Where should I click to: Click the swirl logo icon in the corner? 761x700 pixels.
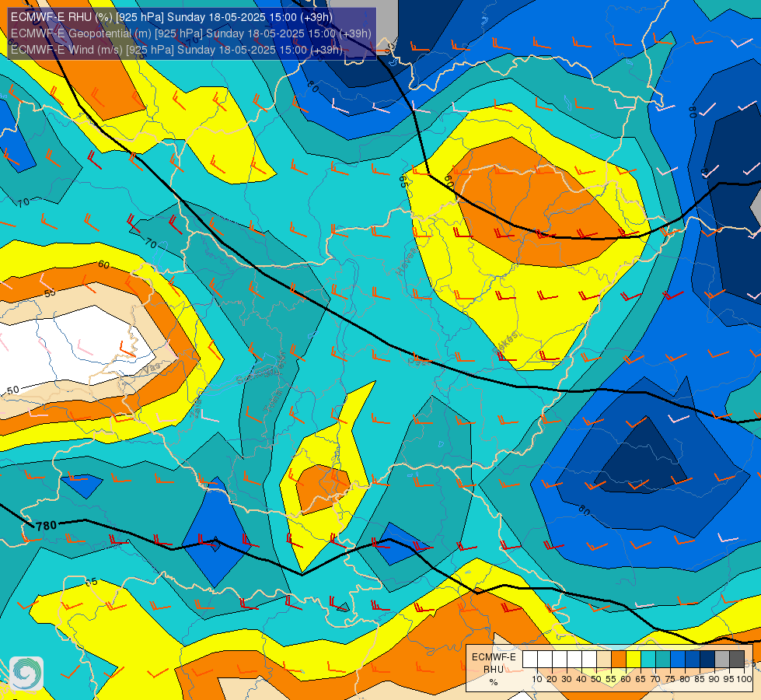coord(26,674)
